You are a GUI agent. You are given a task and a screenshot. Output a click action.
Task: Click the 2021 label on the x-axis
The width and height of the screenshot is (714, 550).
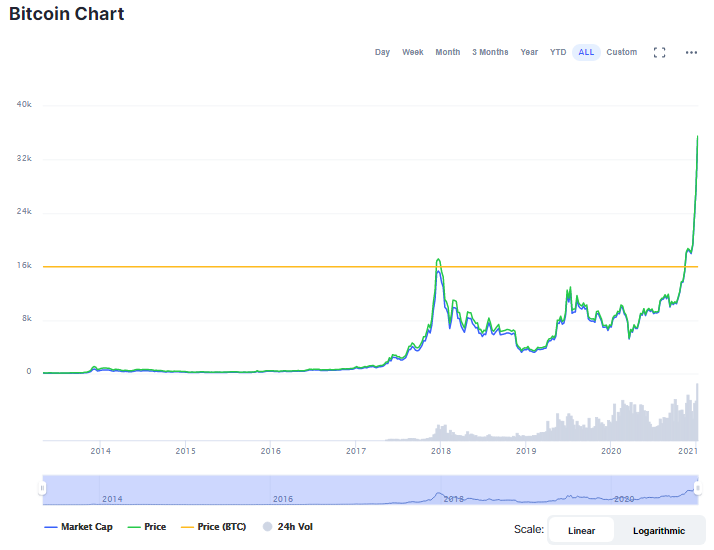click(x=688, y=451)
